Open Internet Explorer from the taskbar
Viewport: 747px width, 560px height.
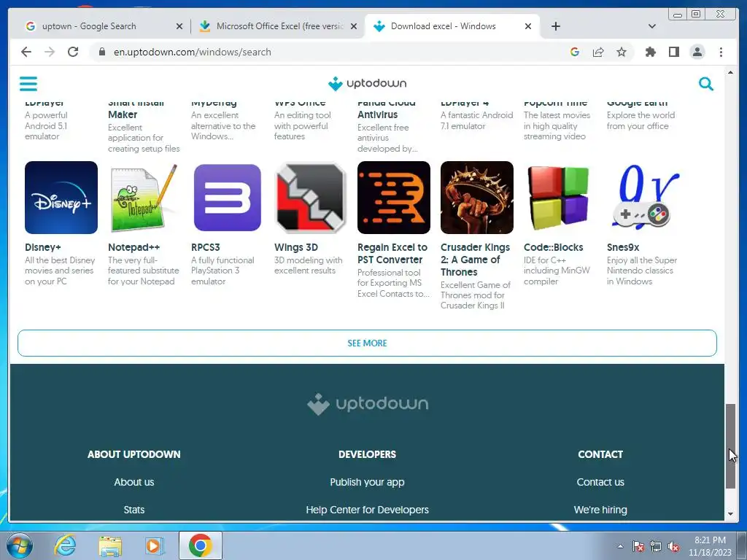(x=64, y=545)
